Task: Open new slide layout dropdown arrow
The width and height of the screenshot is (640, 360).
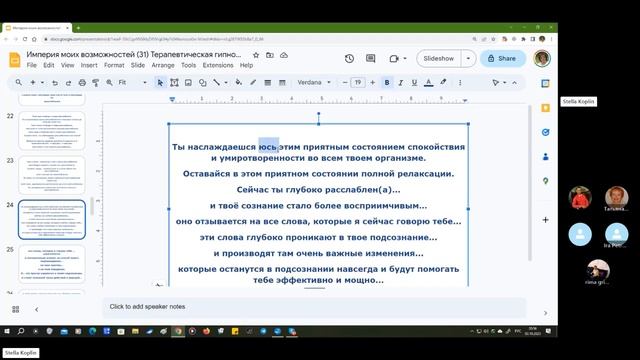Action: pos(42,82)
